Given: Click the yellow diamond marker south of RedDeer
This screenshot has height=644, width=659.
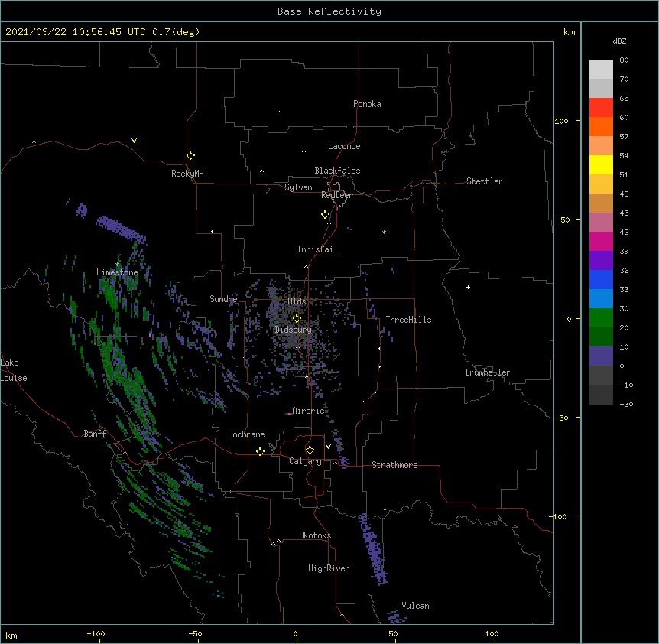Looking at the screenshot, I should pyautogui.click(x=325, y=215).
